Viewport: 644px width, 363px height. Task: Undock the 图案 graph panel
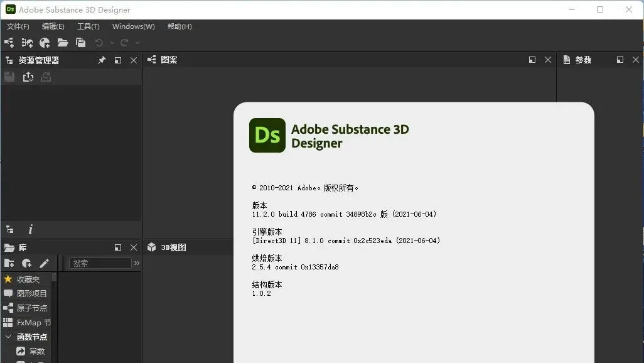[532, 60]
